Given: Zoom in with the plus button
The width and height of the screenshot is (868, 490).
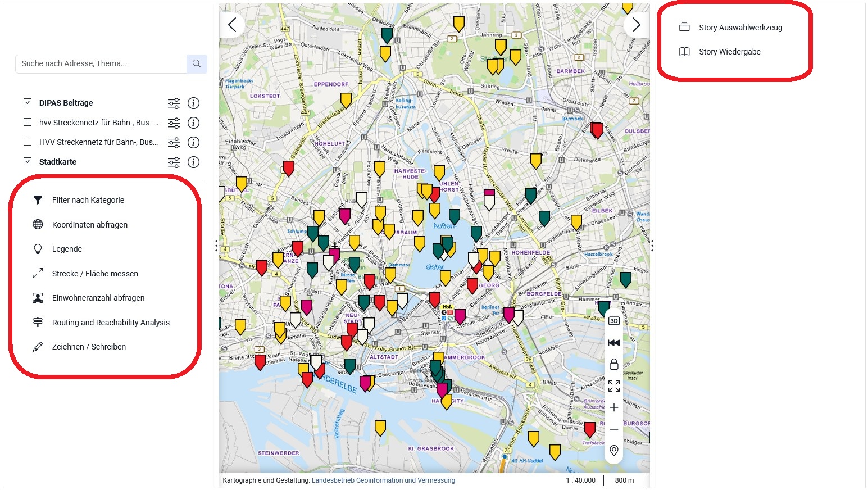Looking at the screenshot, I should [614, 407].
